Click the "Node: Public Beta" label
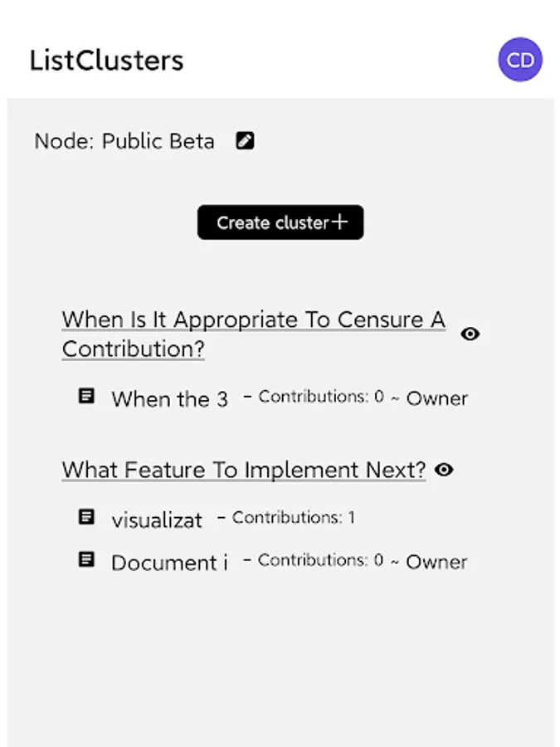 pos(124,141)
